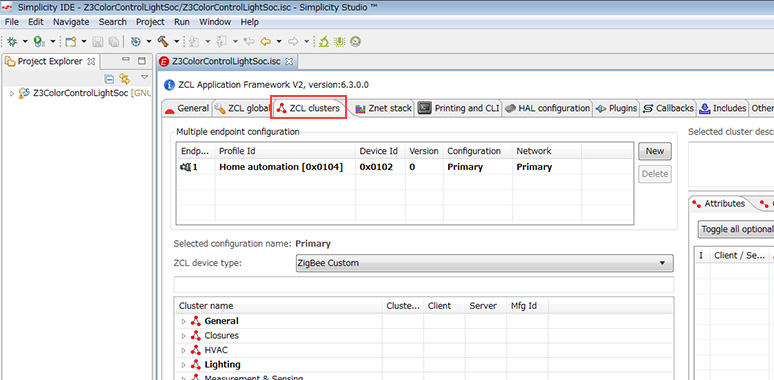Open the Run launch dropdown arrow
Viewport: 774px width, 380px height.
click(52, 41)
